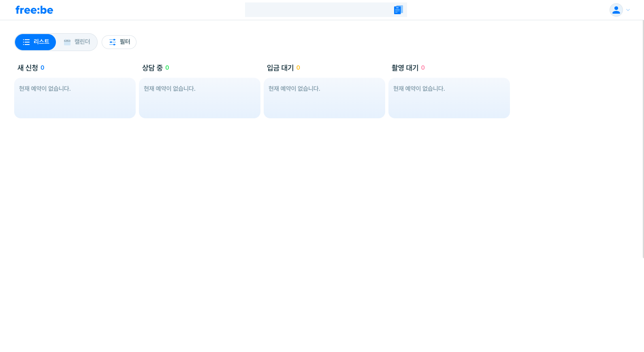The height and width of the screenshot is (352, 644).
Task: Switch to the 캘린더 view tab
Action: click(x=77, y=42)
